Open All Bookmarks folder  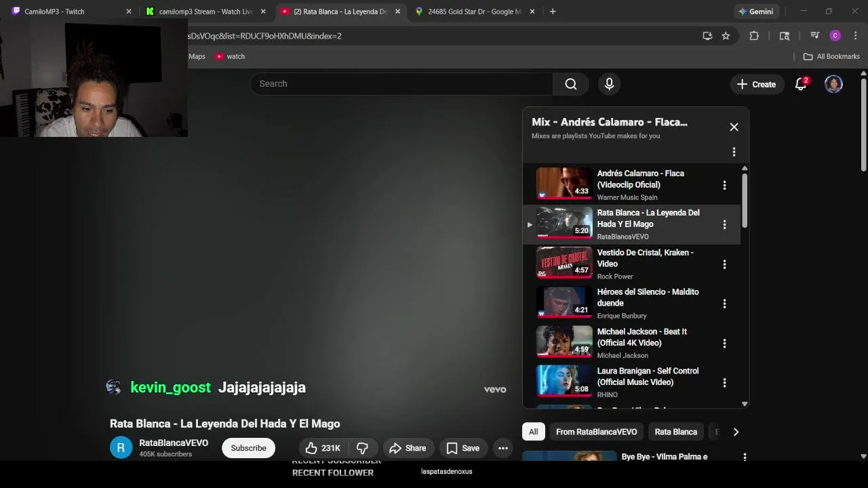click(x=831, y=56)
